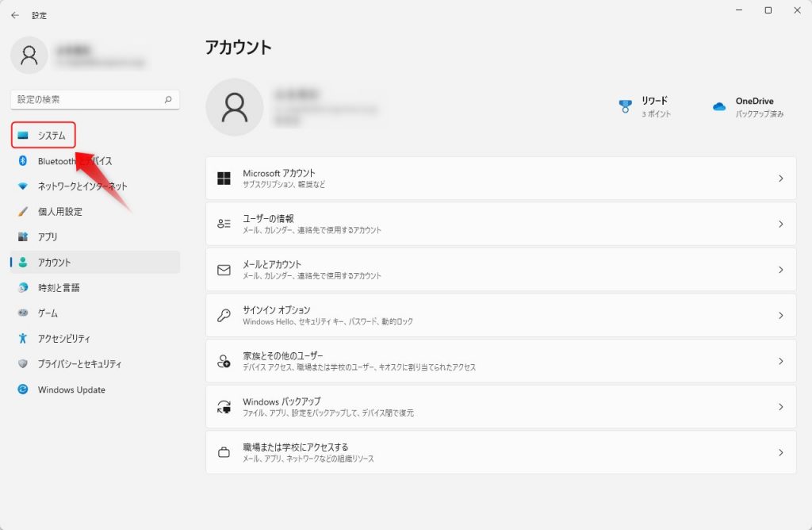The image size is (812, 530).
Task: Open ネットワークとインターネット settings
Action: (95, 186)
